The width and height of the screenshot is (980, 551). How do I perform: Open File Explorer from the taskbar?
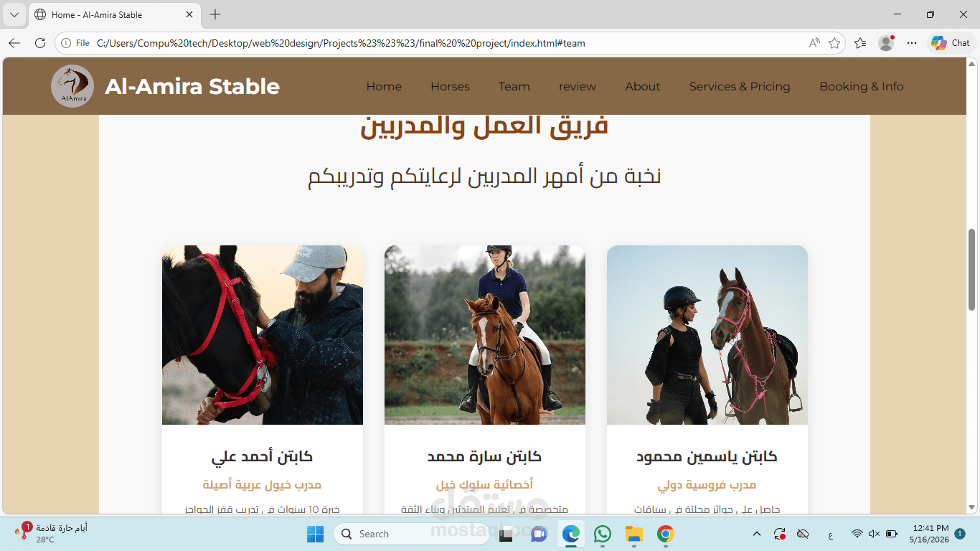634,534
